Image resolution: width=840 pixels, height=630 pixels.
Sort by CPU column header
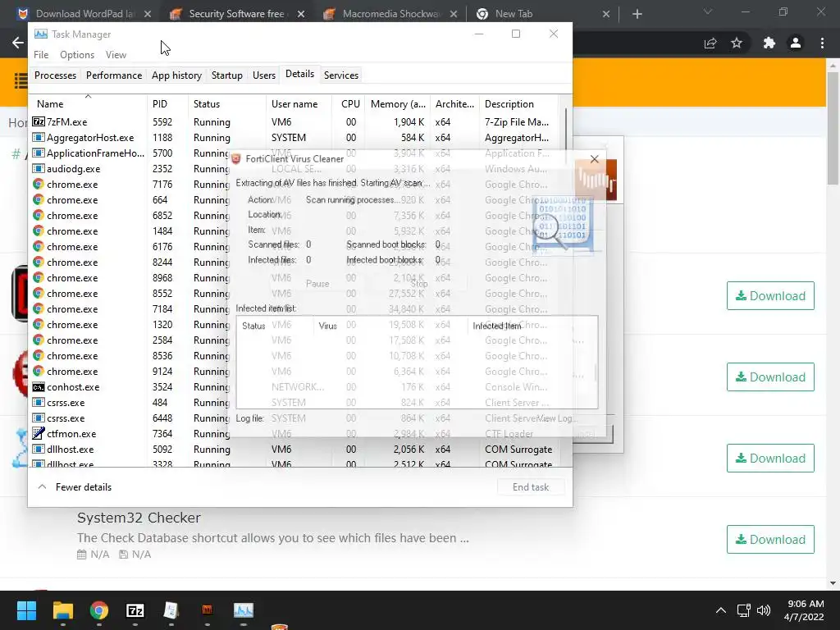pos(349,104)
